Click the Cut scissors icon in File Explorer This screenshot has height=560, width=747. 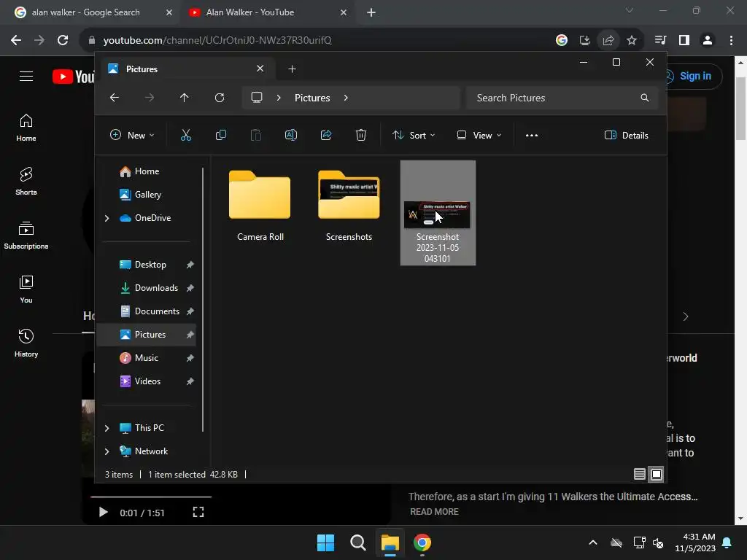186,135
